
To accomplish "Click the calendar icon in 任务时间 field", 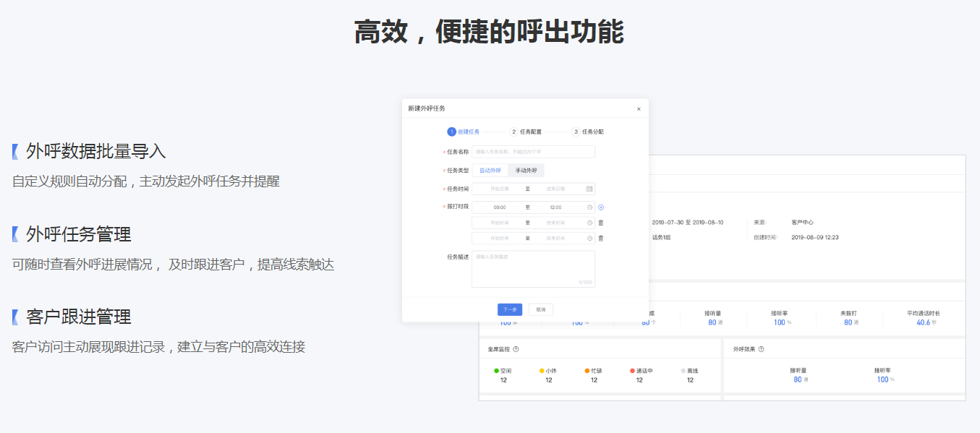I will [589, 189].
